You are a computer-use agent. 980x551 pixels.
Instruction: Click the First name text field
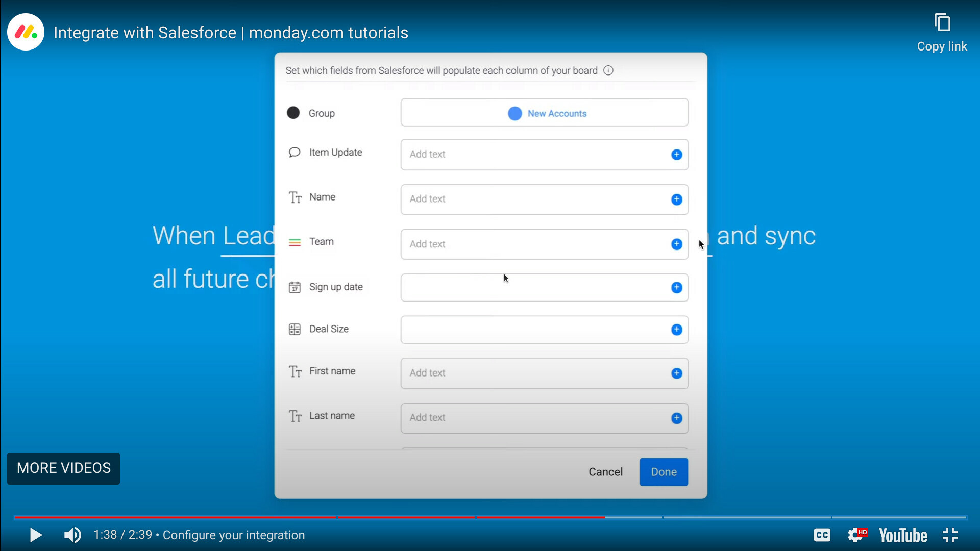coord(544,373)
